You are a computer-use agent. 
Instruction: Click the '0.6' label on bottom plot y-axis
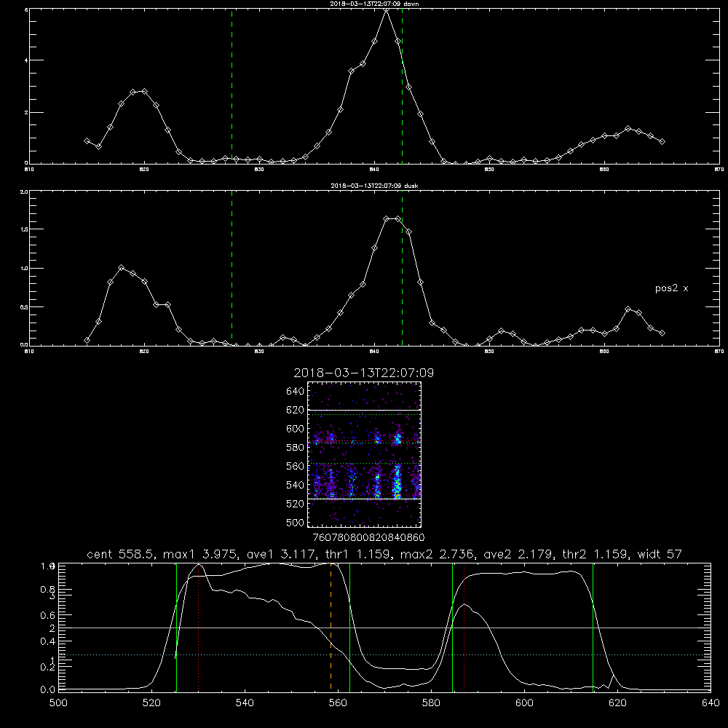tap(48, 615)
